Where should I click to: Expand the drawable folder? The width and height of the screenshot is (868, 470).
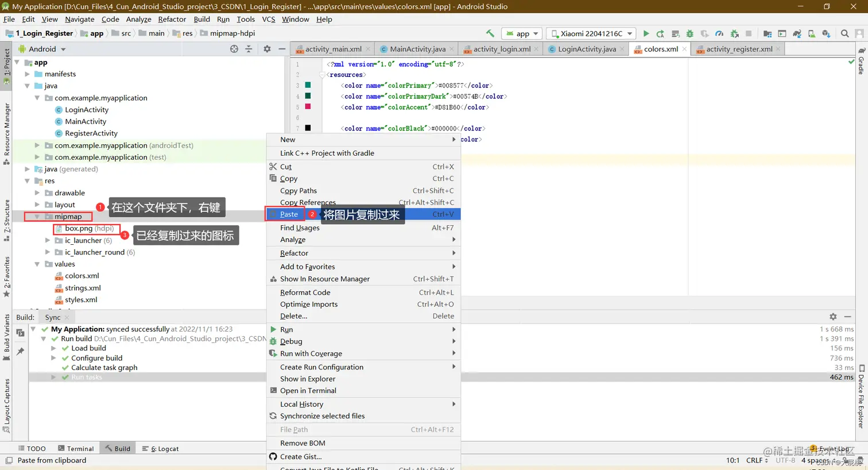point(37,193)
